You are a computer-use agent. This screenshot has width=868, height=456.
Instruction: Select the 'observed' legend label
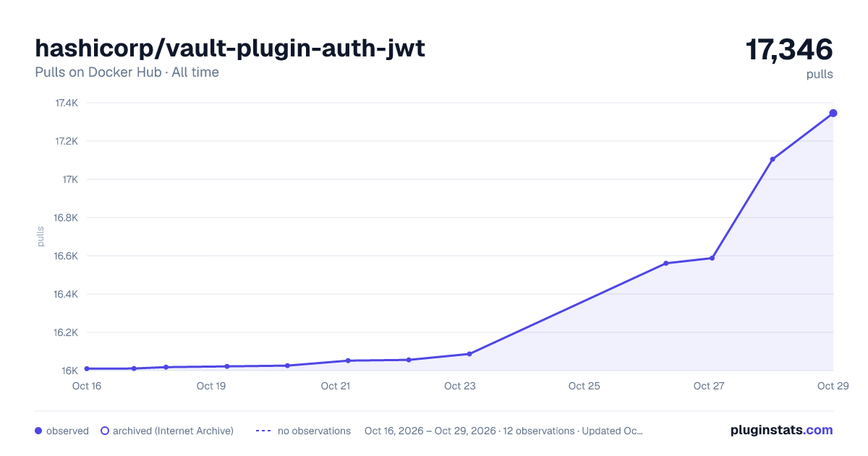coord(67,431)
